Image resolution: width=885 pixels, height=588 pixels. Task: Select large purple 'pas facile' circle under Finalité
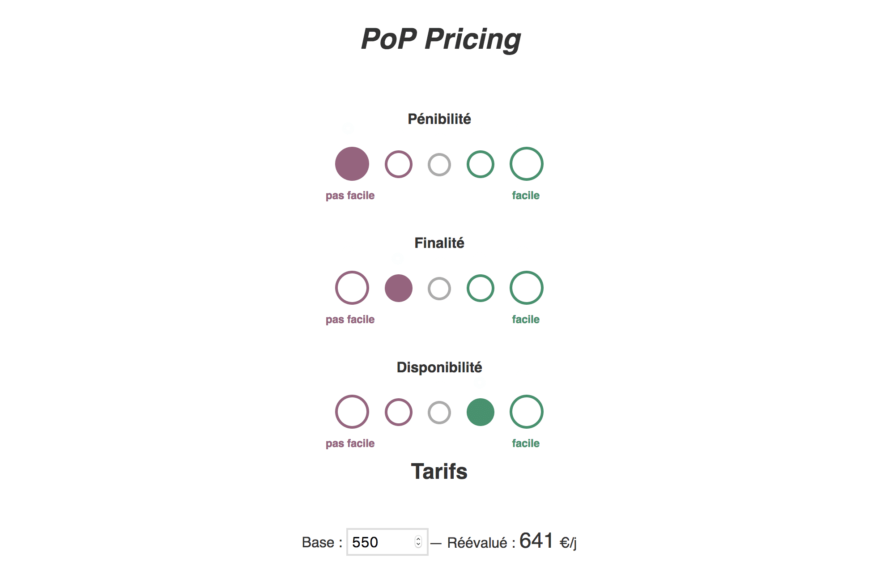coord(352,288)
